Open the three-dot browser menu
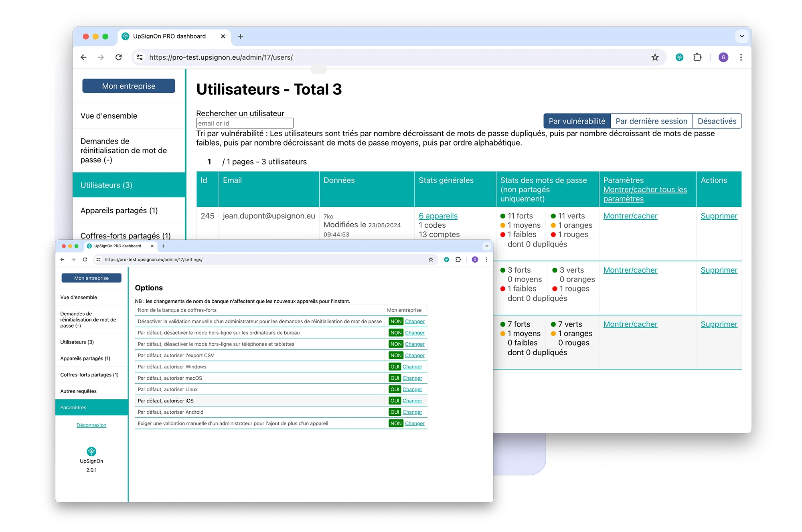This screenshot has width=802, height=532. [x=741, y=57]
